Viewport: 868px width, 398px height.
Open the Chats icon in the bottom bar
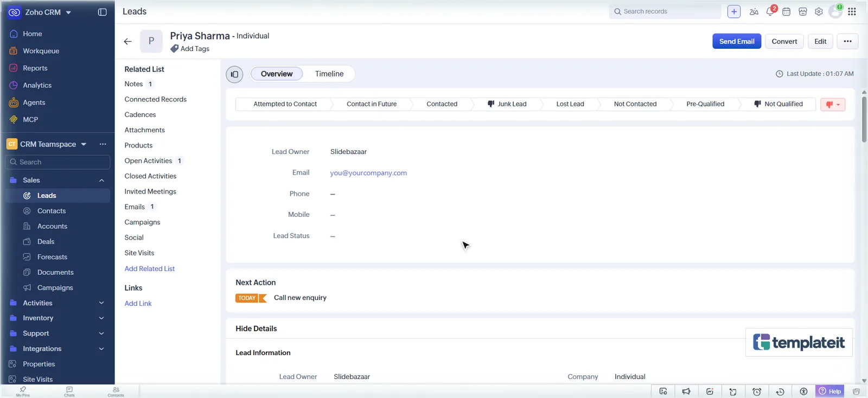(69, 391)
